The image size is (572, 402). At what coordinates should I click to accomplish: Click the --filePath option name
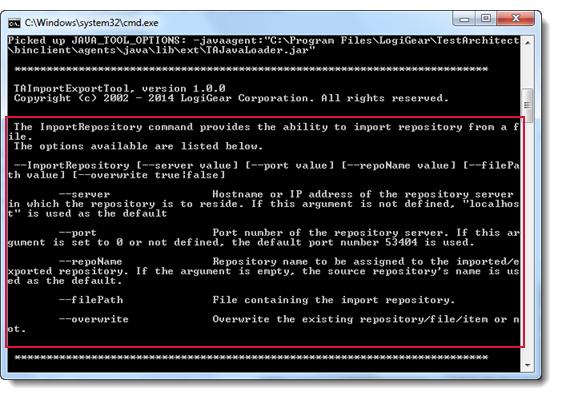91,300
